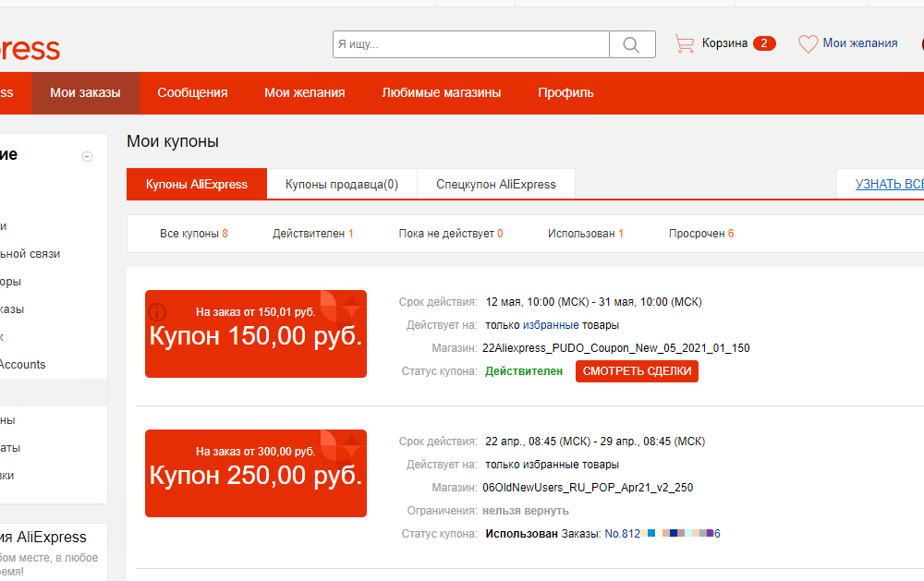Open Сообщения menu item
Image resolution: width=924 pixels, height=581 pixels.
192,93
